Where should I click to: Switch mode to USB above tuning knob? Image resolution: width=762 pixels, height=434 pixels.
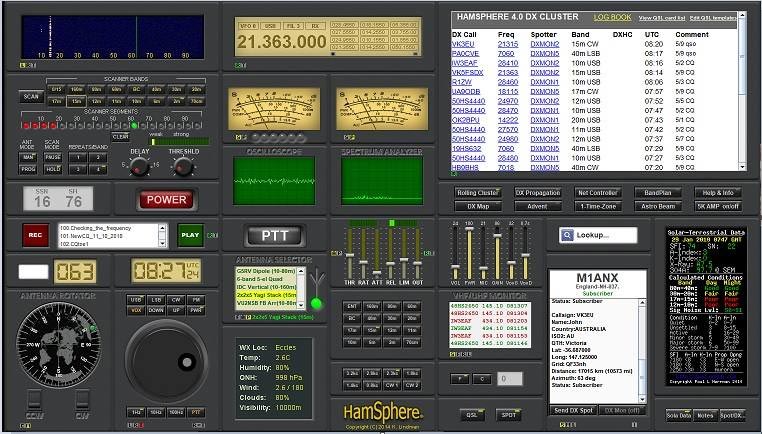136,300
